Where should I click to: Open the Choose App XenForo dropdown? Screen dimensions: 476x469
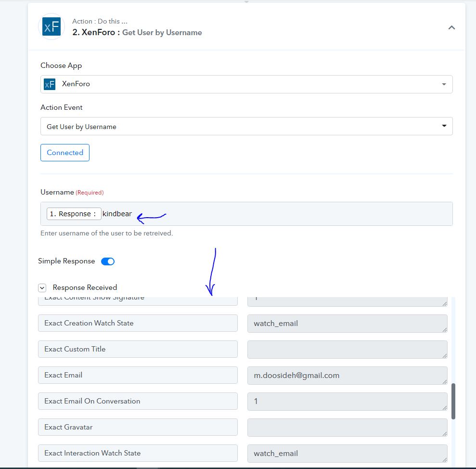click(246, 84)
